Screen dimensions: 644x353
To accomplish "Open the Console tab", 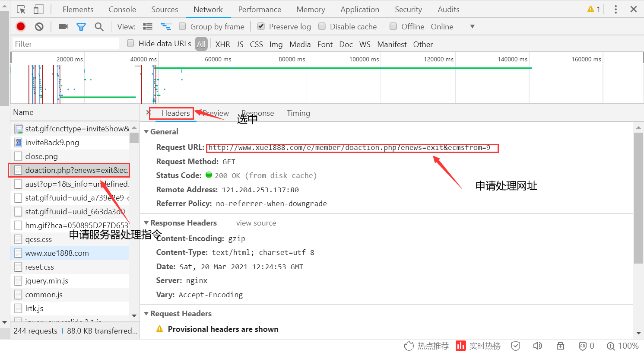I will point(122,9).
